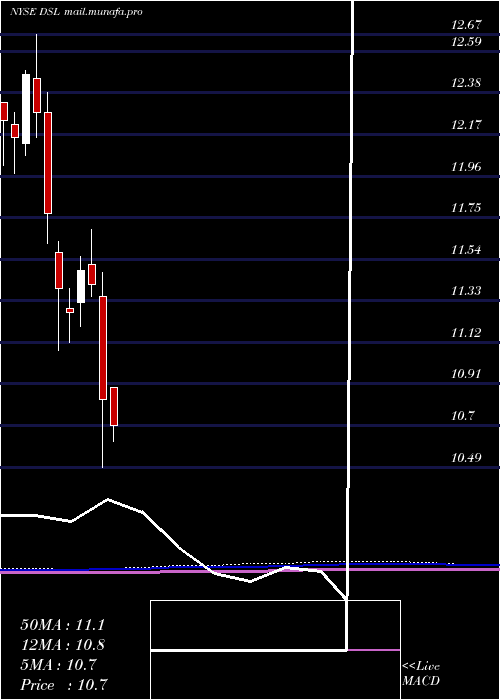Image resolution: width=500 pixels, height=700 pixels.
Task: Click the '5MA : 10.7' readout
Action: [x=58, y=665]
